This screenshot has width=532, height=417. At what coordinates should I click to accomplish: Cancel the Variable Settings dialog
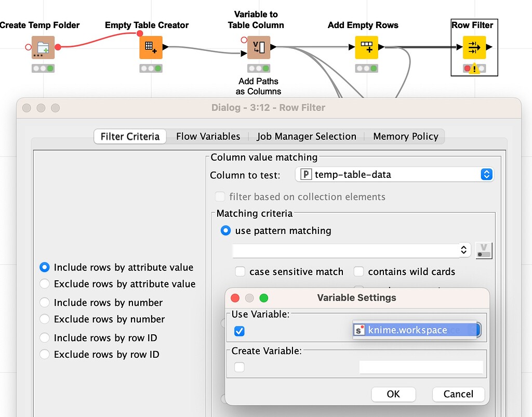click(458, 394)
